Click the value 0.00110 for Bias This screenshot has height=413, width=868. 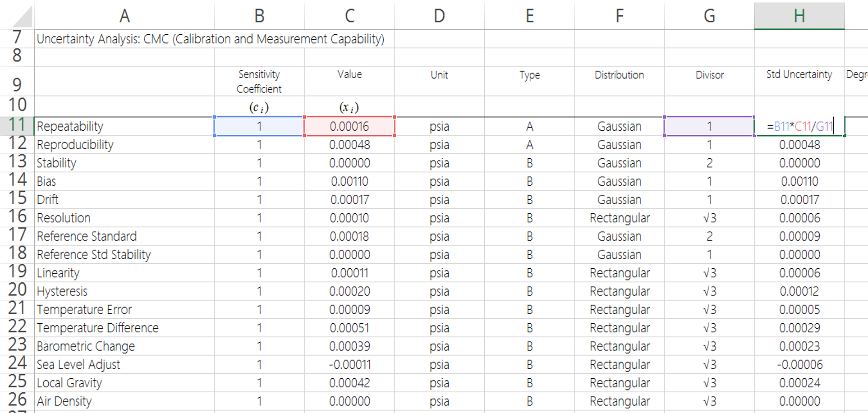(x=349, y=181)
